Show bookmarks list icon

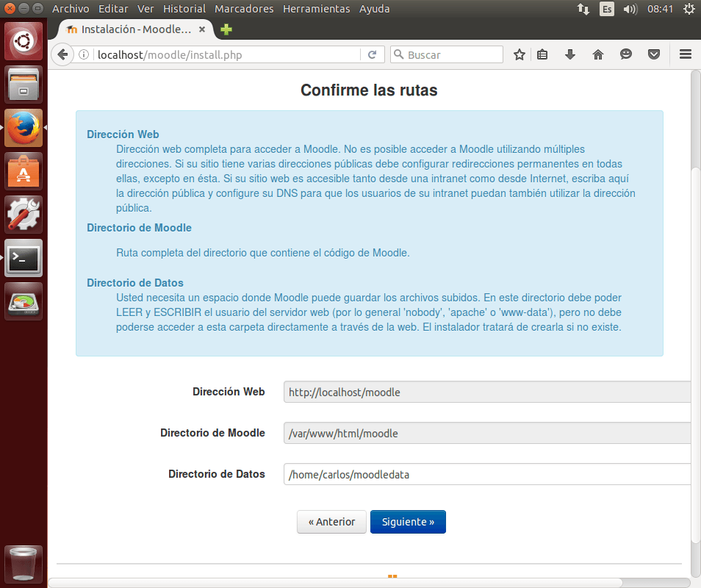[x=542, y=54]
